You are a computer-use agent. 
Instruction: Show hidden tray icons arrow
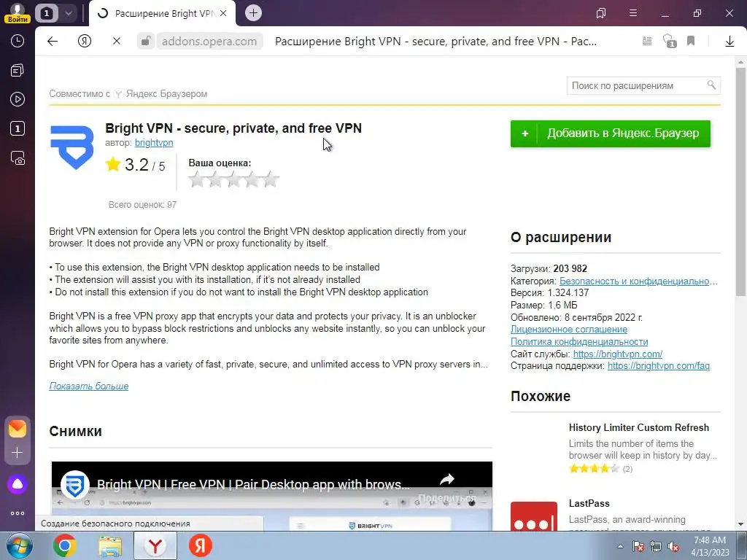point(620,546)
